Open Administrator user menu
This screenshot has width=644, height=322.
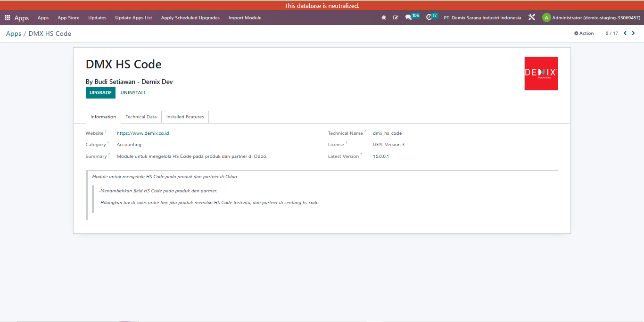tap(591, 18)
